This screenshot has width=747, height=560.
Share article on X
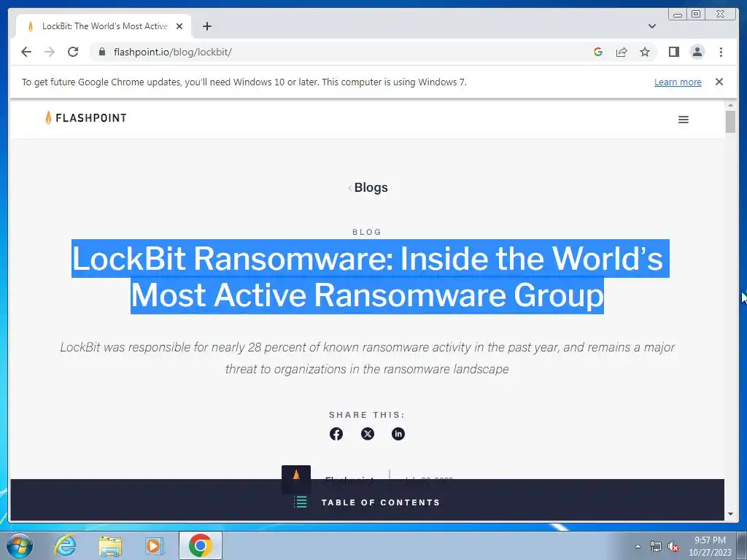[368, 434]
